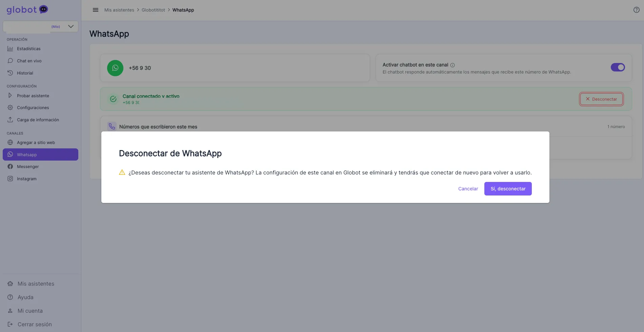
Task: Click the globe icon for Agregar a sitio web
Action: [10, 142]
